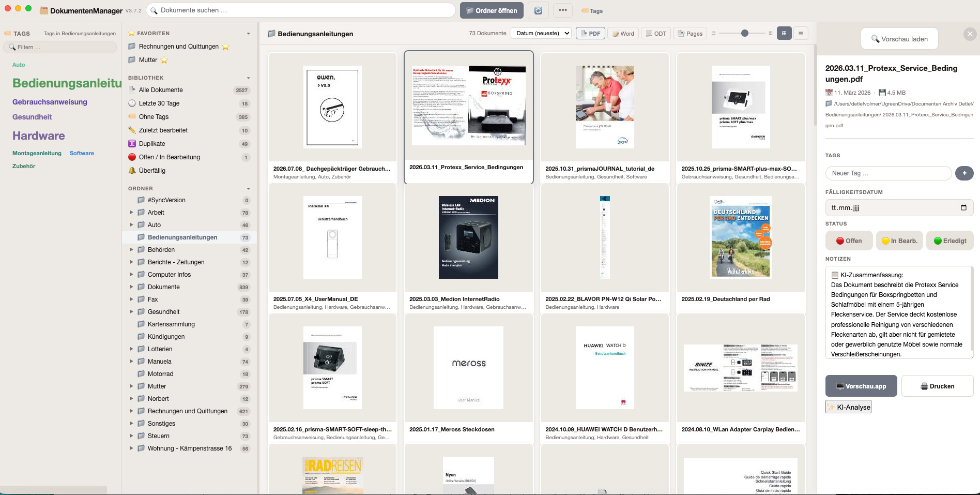
Task: Click the Fälligkeitsdatum date field
Action: [x=899, y=208]
